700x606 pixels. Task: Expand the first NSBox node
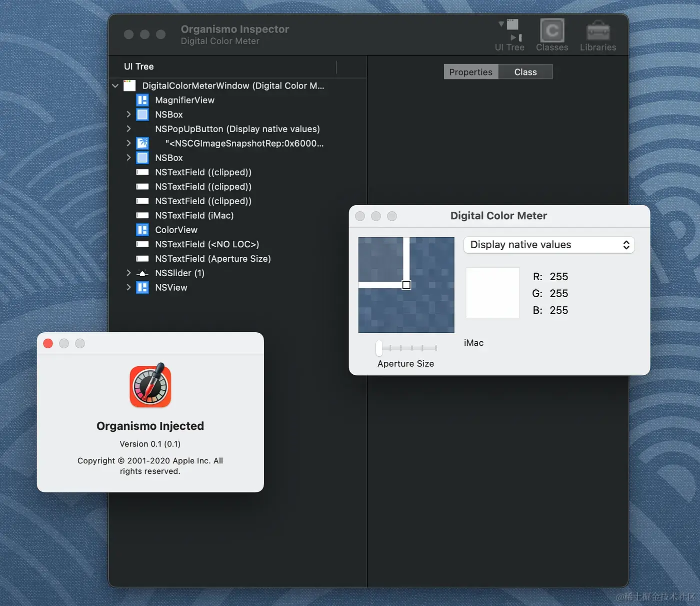tap(128, 115)
